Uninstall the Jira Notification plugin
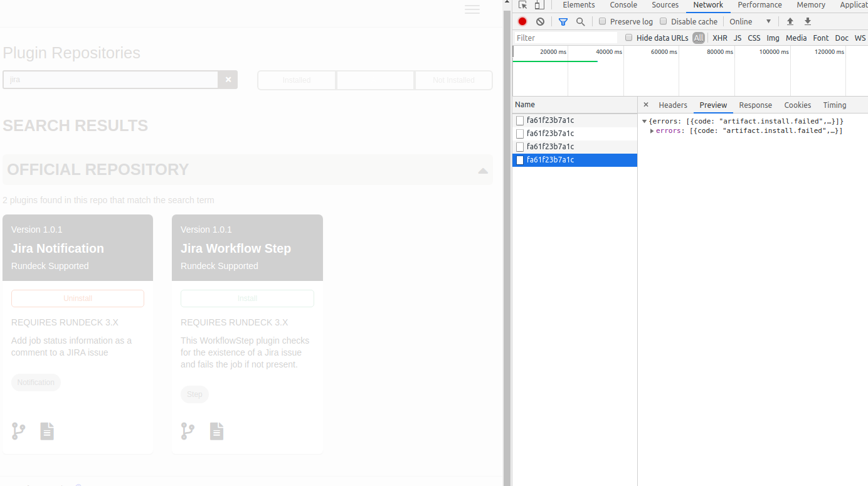Image resolution: width=868 pixels, height=486 pixels. click(x=77, y=298)
